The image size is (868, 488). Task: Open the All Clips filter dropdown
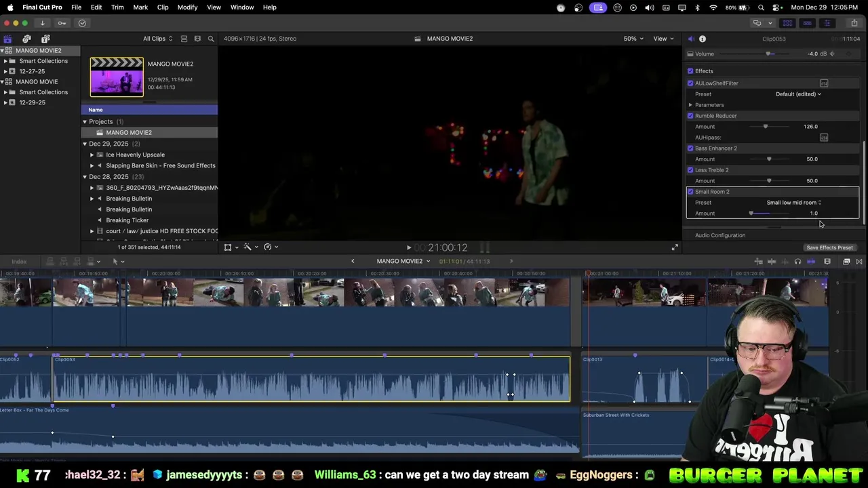[157, 39]
